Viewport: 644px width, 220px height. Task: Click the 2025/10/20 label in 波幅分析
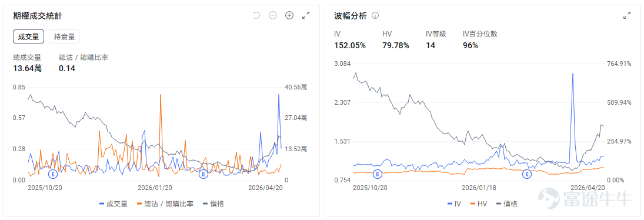[x=371, y=188]
